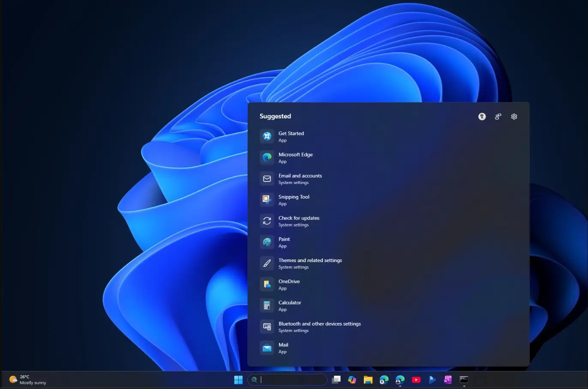The height and width of the screenshot is (389, 588).
Task: Open search settings gear in Suggested panel
Action: pos(514,117)
